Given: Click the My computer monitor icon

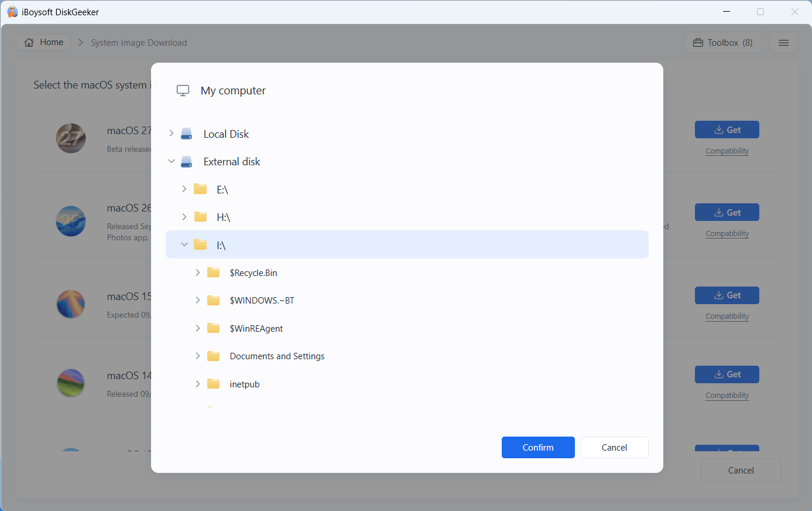Looking at the screenshot, I should 183,91.
